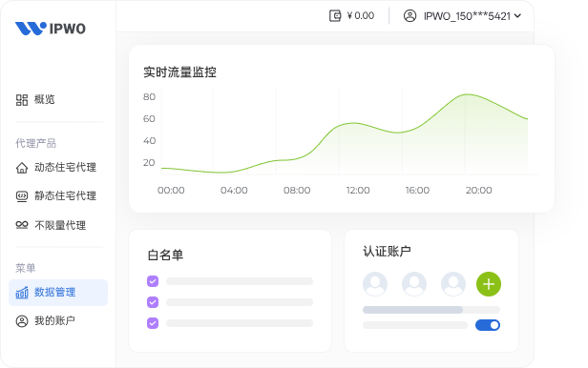Viewport: 588px width, 368px height.
Task: Click the 菜单 section label
Action: [x=25, y=268]
